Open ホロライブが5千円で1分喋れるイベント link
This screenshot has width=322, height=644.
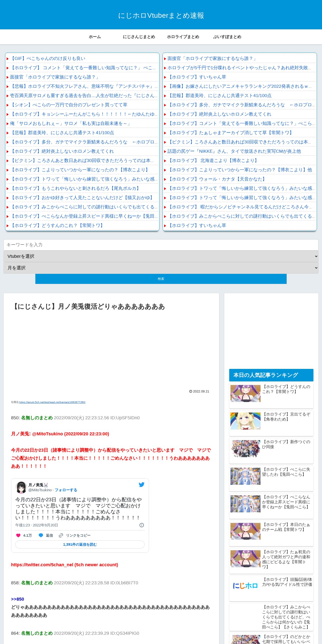pos(239,68)
